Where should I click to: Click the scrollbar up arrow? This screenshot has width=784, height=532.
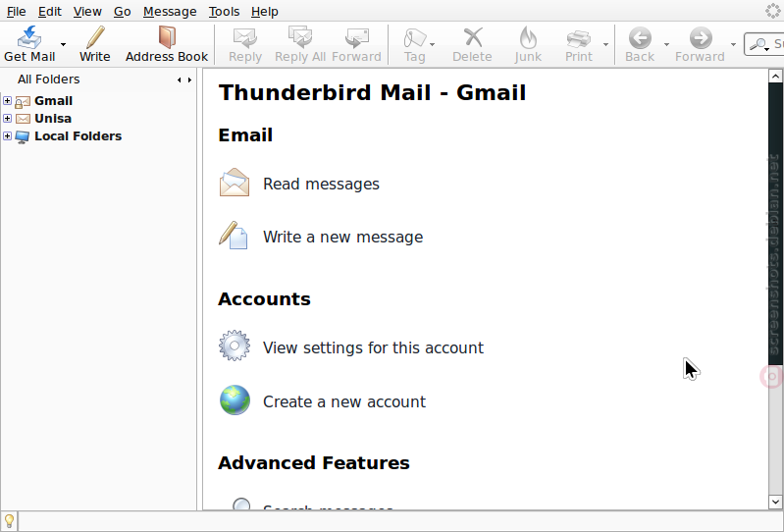click(x=775, y=76)
